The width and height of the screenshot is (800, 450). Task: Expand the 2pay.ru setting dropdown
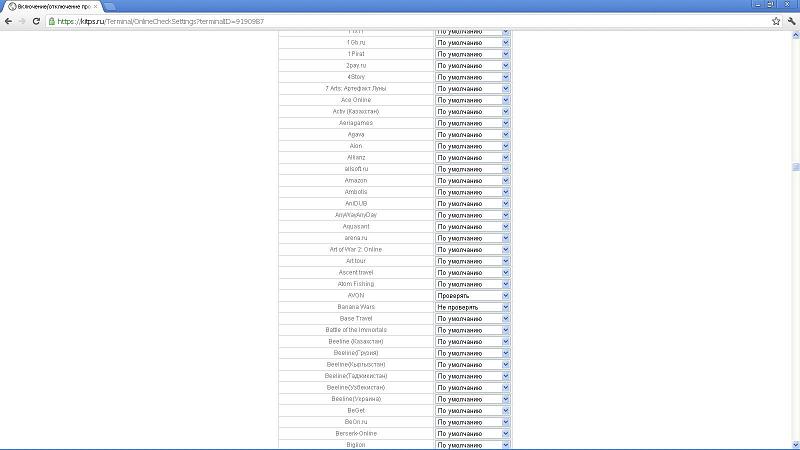coord(472,66)
